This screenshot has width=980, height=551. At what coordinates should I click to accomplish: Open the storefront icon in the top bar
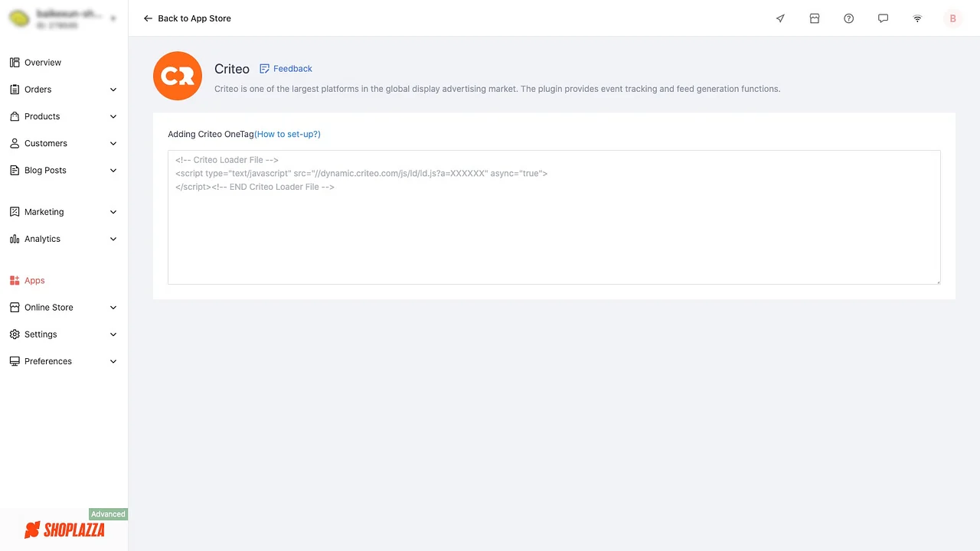(815, 18)
